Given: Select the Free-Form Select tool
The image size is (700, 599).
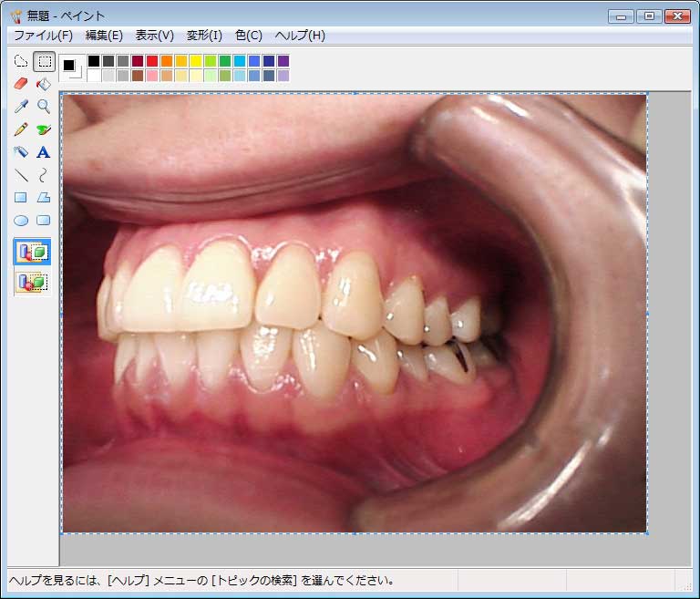Looking at the screenshot, I should 21,62.
